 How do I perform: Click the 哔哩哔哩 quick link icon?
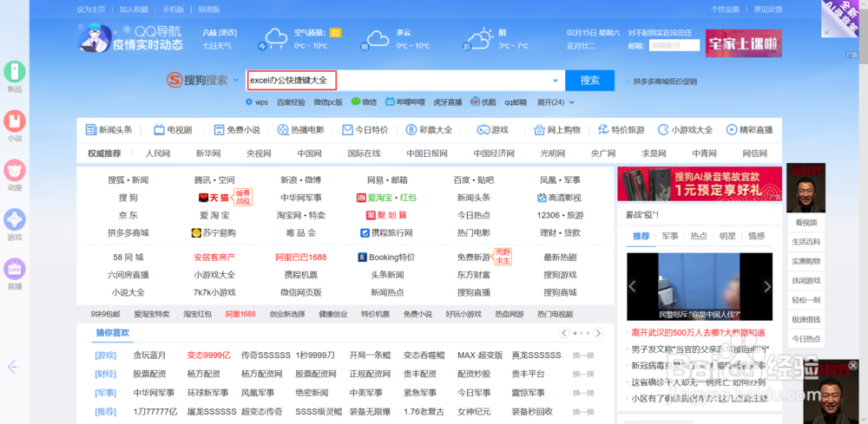pyautogui.click(x=391, y=102)
